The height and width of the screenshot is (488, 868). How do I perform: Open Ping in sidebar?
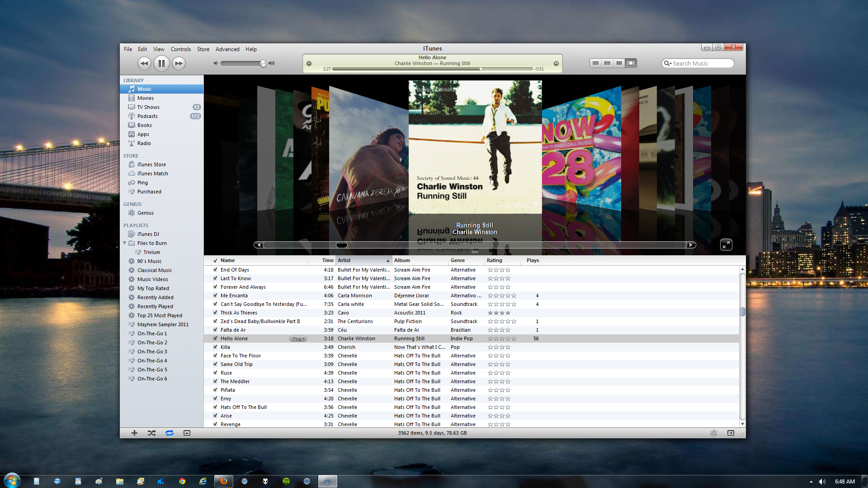pyautogui.click(x=142, y=183)
